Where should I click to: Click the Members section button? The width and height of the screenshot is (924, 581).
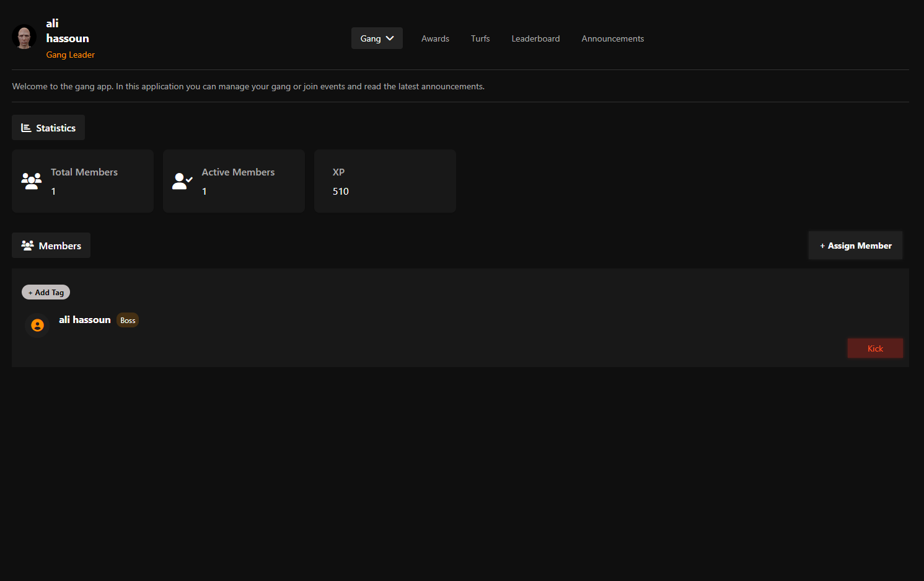click(51, 246)
